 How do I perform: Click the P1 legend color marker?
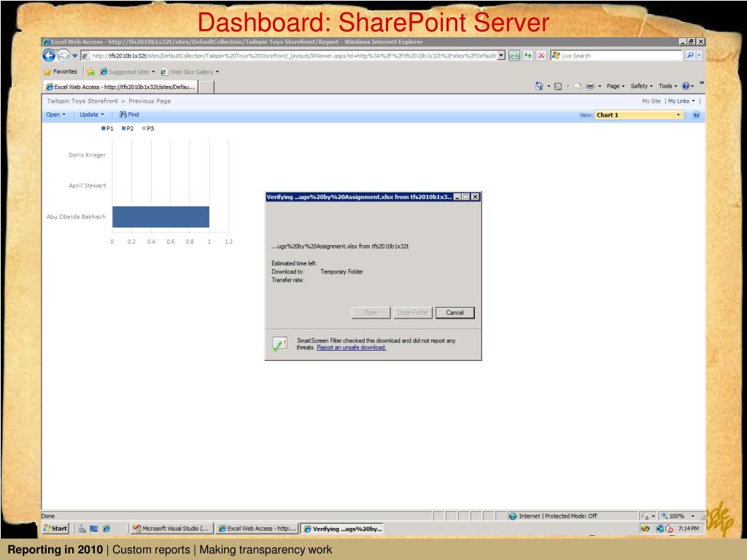coord(103,128)
